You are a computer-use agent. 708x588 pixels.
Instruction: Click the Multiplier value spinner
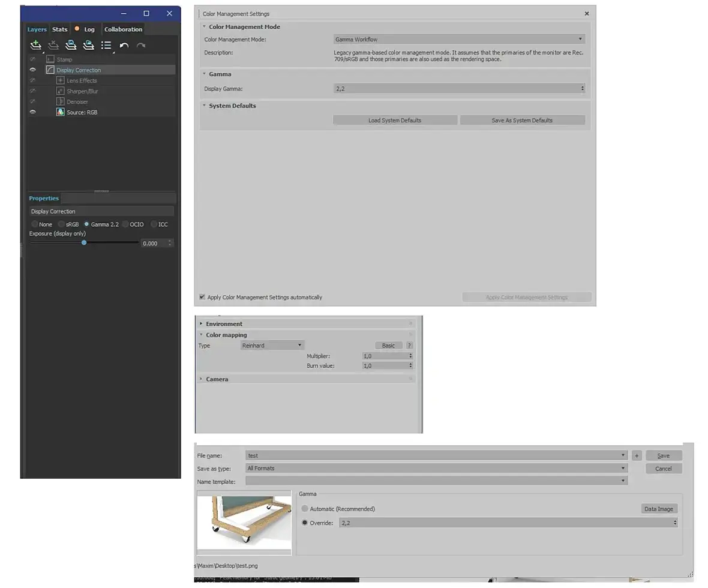tap(410, 356)
